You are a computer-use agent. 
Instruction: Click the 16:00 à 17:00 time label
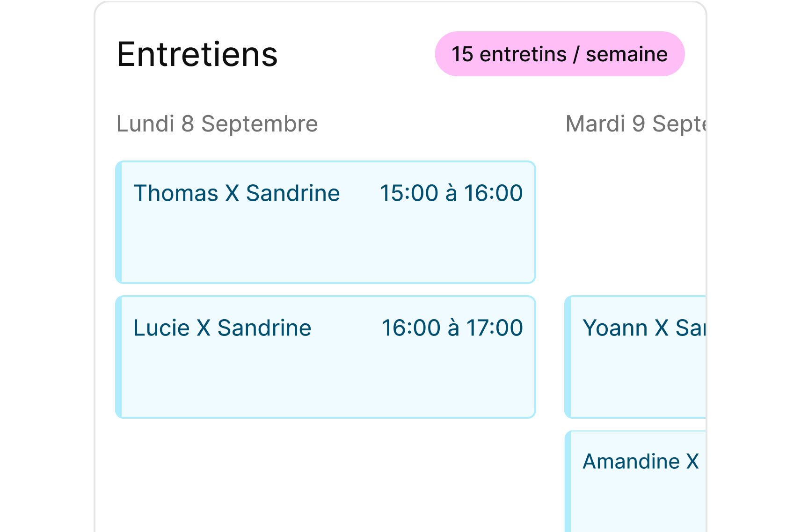click(452, 328)
